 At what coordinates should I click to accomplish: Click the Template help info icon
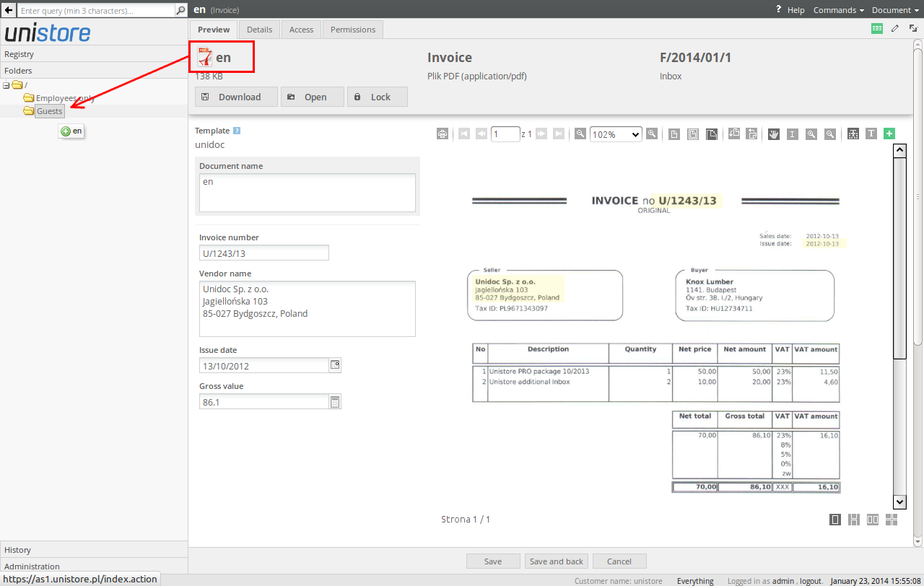[x=237, y=131]
